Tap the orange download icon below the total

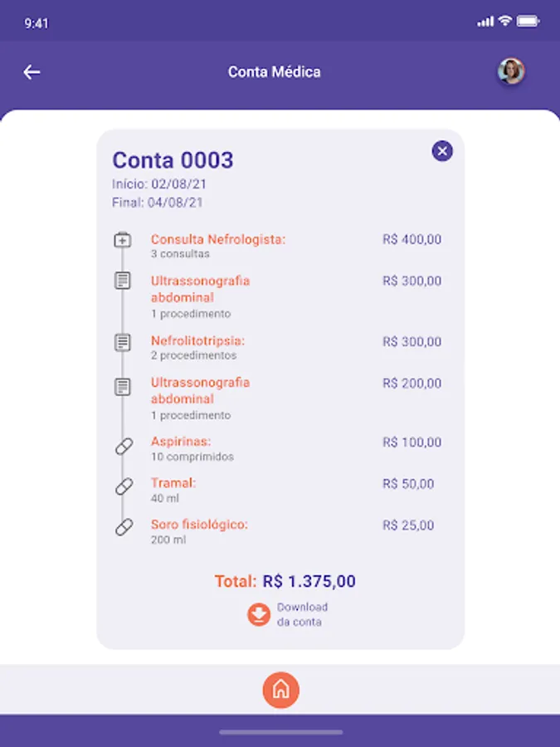(x=257, y=614)
